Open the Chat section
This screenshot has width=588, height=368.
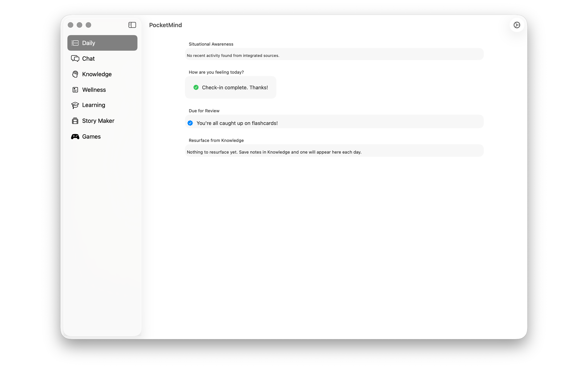(x=102, y=58)
